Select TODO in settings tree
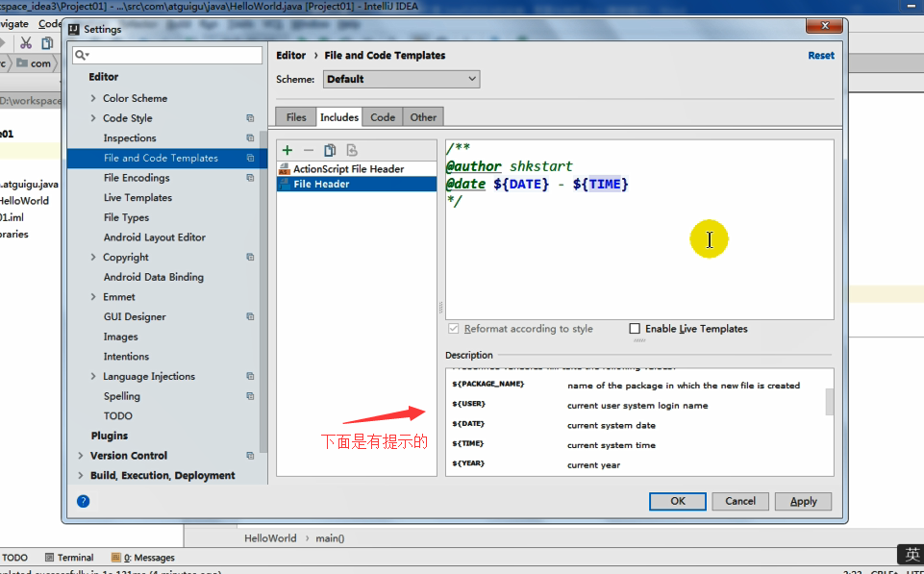924x574 pixels. [x=118, y=416]
